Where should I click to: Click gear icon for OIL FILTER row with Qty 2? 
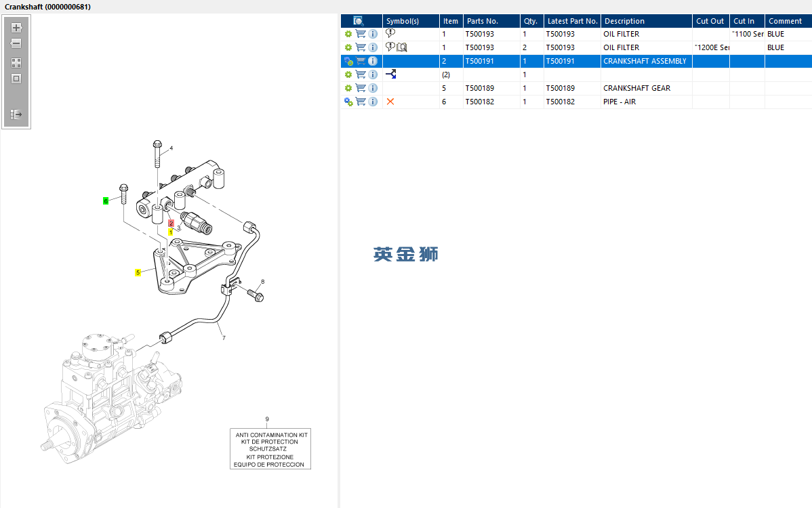pyautogui.click(x=348, y=47)
